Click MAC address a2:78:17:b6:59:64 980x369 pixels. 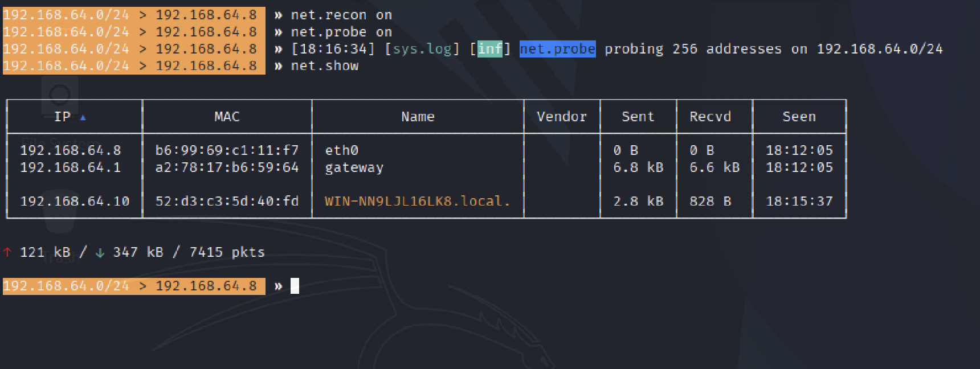click(x=227, y=167)
